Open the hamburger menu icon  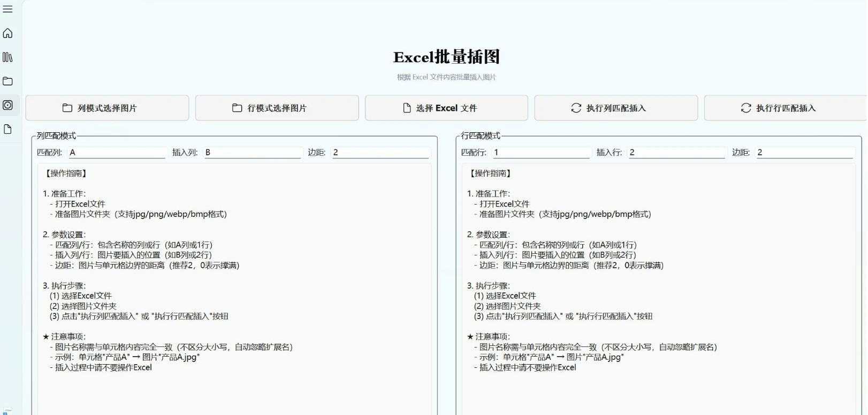click(7, 9)
